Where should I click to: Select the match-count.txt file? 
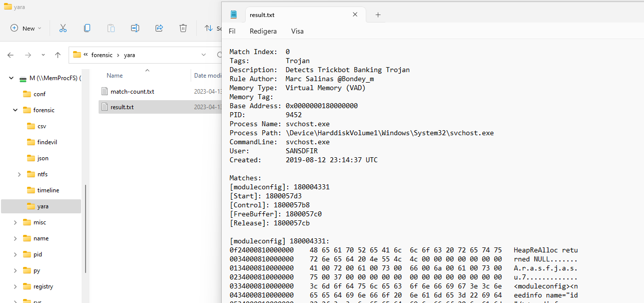pos(132,92)
